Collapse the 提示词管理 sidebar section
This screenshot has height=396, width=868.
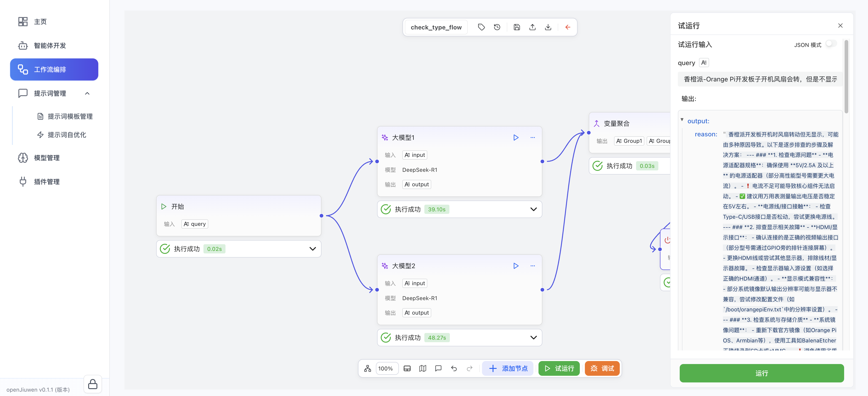click(87, 93)
